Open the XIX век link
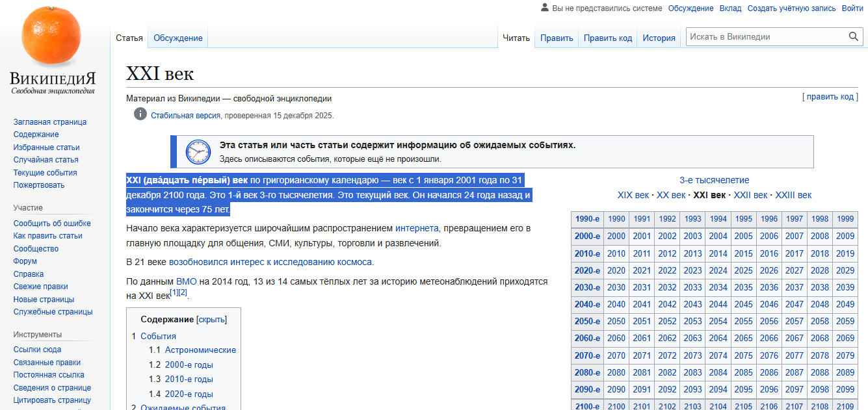868x410 pixels. pos(633,195)
